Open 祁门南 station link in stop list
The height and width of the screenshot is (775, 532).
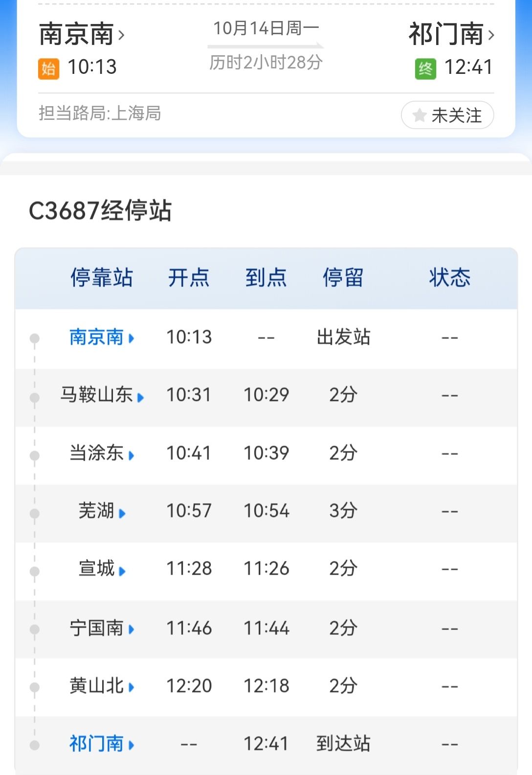(96, 744)
